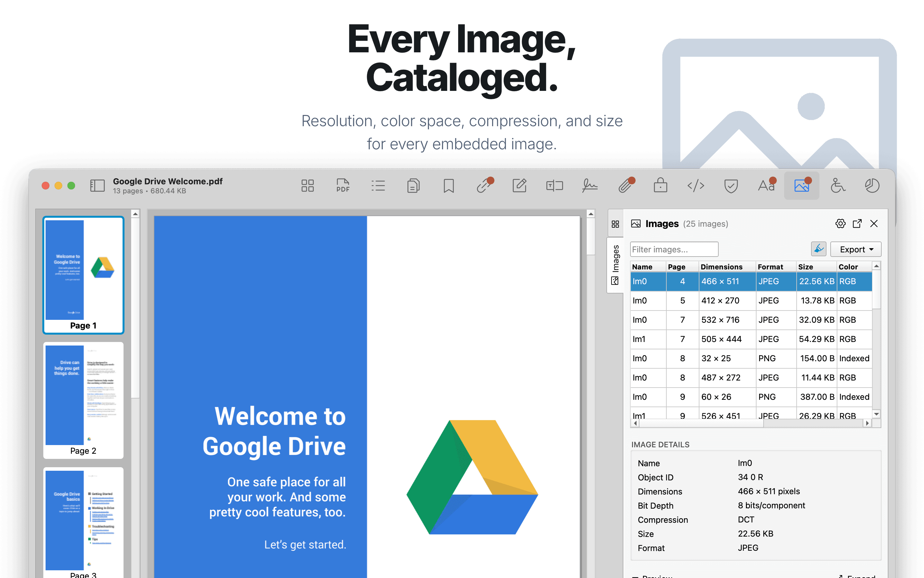Click the Compression value DCT
924x578 pixels.
746,520
